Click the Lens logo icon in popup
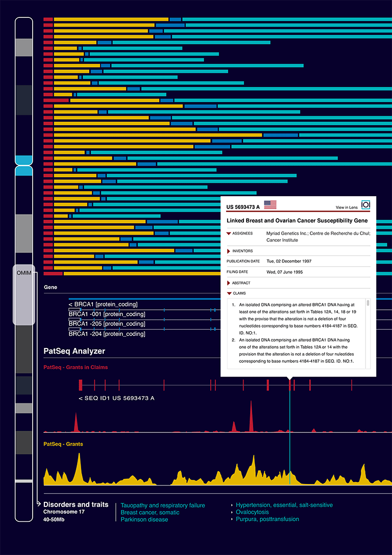Screen dimensions: 392x555 coord(365,205)
